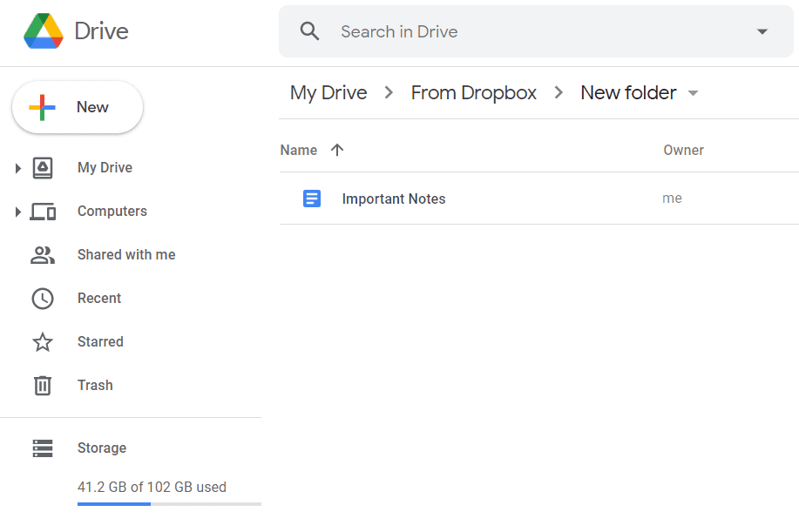Image resolution: width=799 pixels, height=532 pixels.
Task: Click the Starred star icon
Action: pyautogui.click(x=43, y=342)
